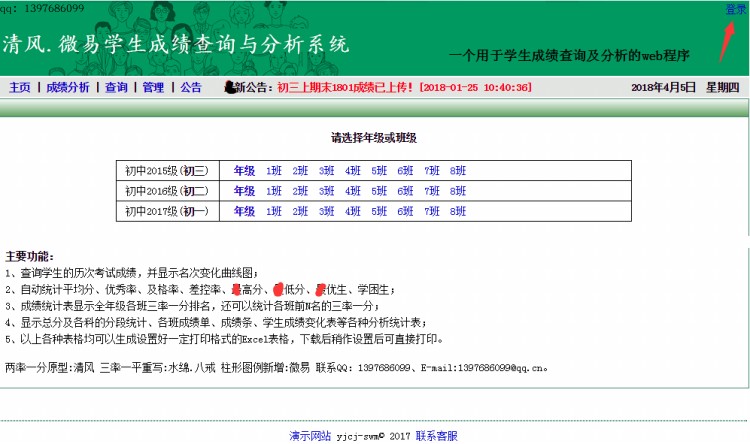The height and width of the screenshot is (444, 750).
Task: Select 1班 in the 初中2015级 row
Action: pos(274,171)
